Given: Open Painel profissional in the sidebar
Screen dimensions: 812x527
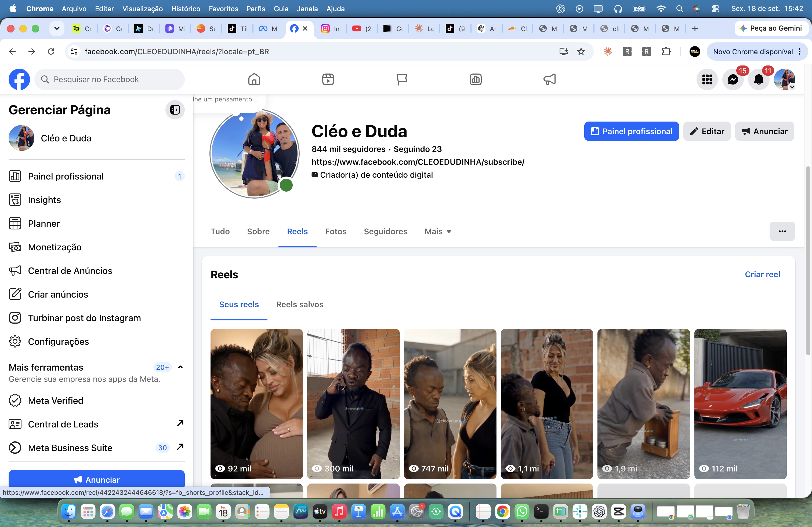Looking at the screenshot, I should pyautogui.click(x=97, y=176).
